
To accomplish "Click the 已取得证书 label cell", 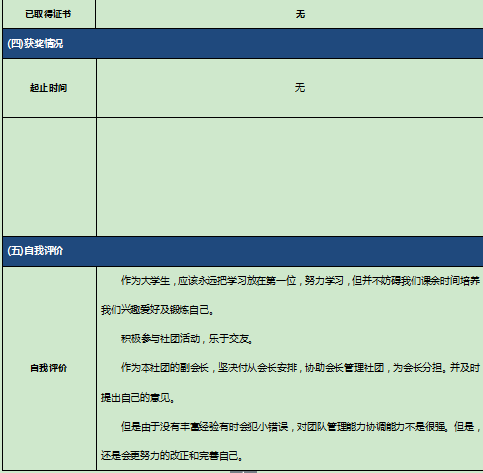I will (49, 14).
